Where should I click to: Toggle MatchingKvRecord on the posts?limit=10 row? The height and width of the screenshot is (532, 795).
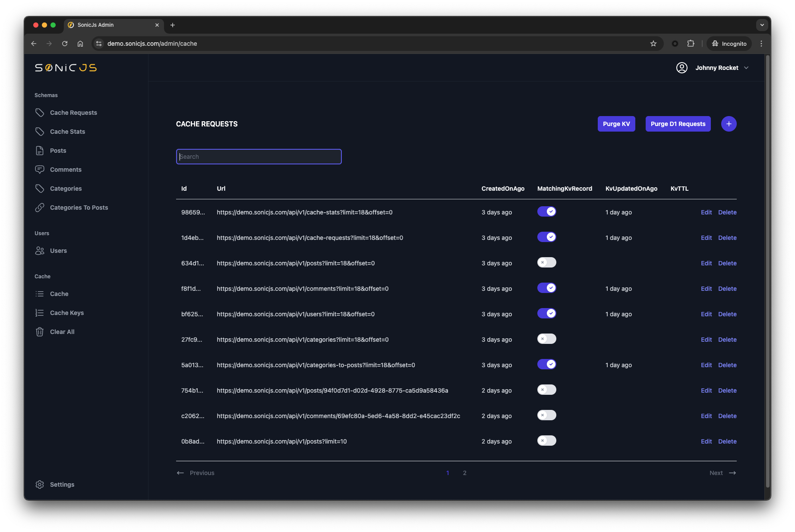[x=546, y=441]
